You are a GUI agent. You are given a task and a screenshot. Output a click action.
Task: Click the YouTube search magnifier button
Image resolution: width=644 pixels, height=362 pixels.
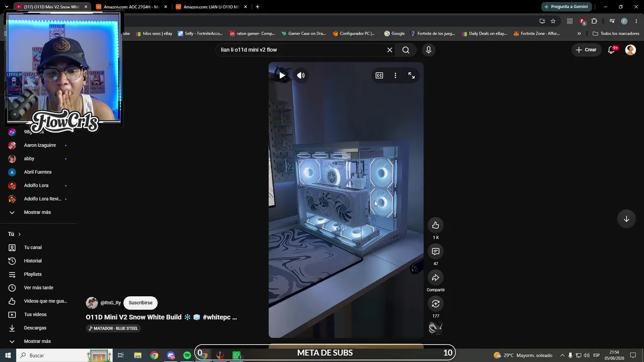point(406,50)
